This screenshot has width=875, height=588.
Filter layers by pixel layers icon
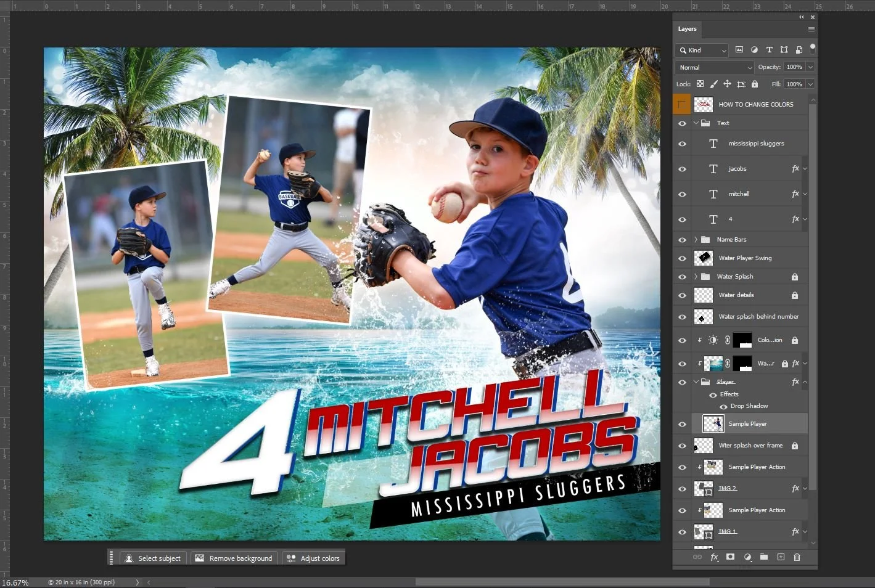739,50
